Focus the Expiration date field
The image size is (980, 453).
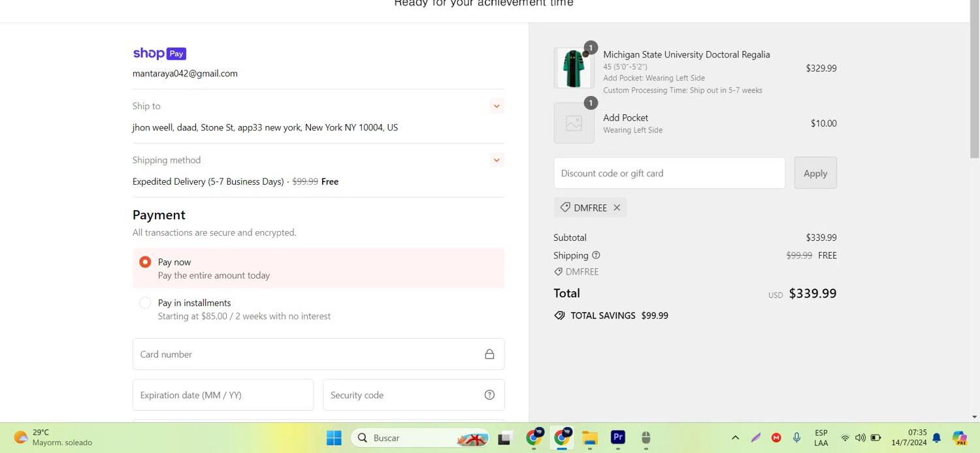click(x=223, y=395)
